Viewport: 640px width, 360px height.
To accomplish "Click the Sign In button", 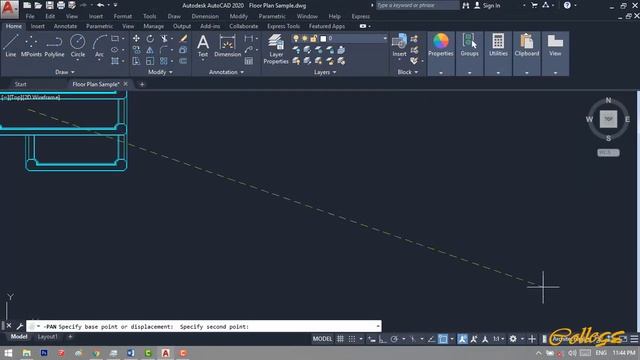I will click(x=487, y=5).
